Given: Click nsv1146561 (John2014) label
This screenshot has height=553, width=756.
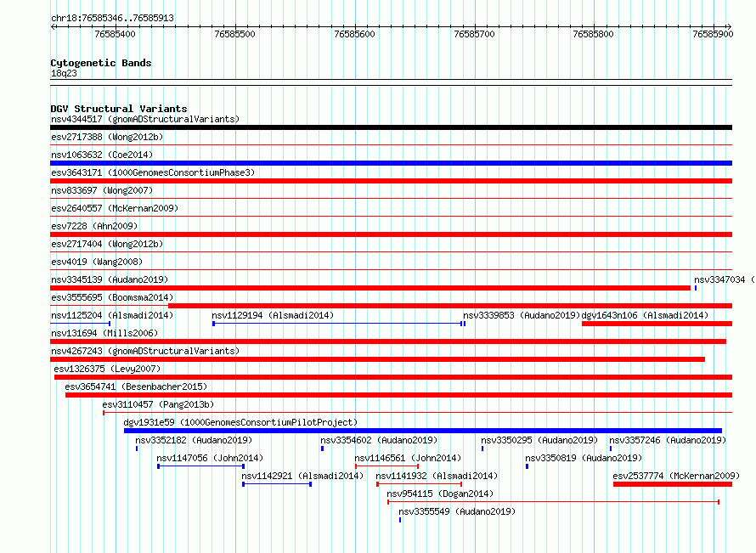Looking at the screenshot, I should pos(408,458).
